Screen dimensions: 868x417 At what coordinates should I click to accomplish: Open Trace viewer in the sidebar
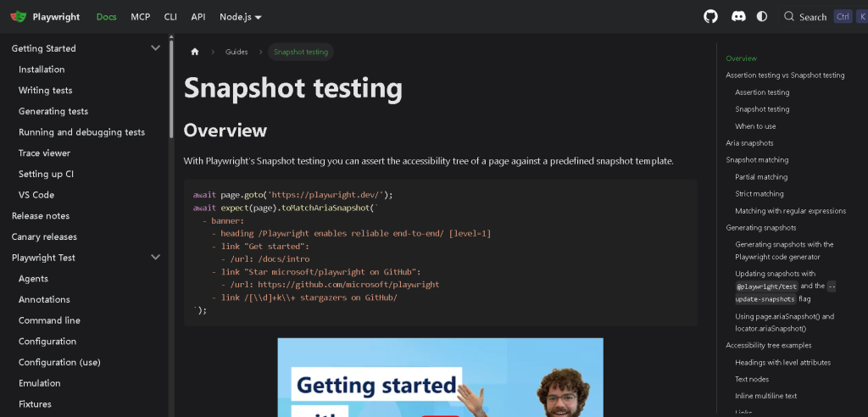click(44, 153)
